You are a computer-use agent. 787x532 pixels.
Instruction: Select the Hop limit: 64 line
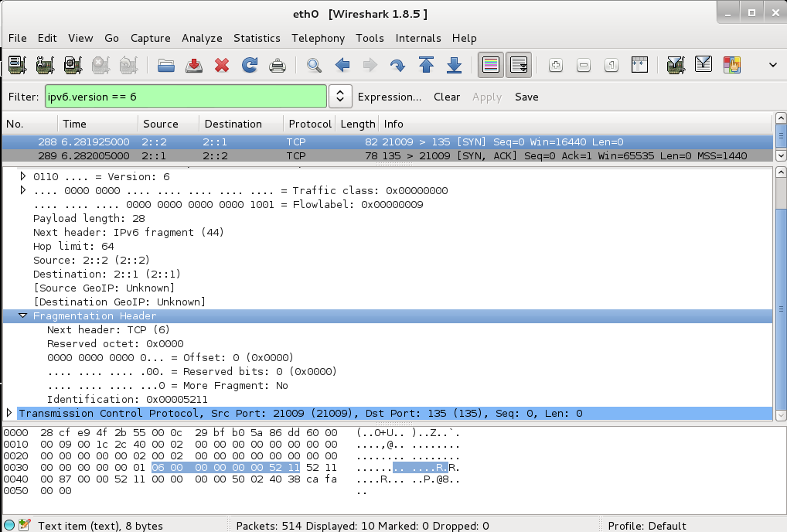73,247
